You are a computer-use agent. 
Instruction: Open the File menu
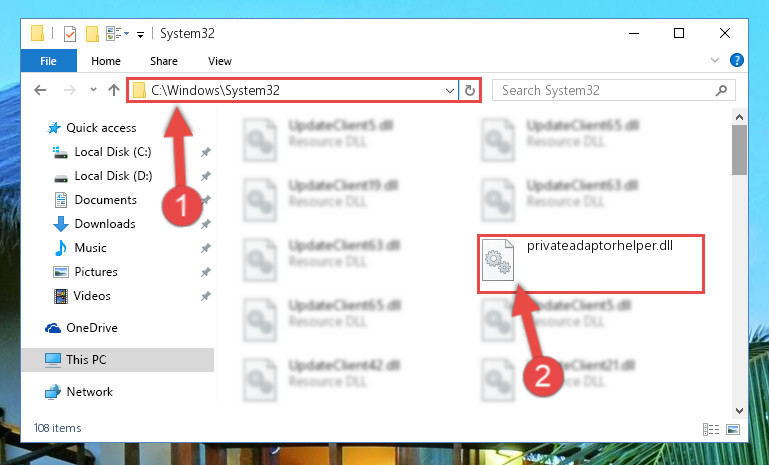point(48,61)
